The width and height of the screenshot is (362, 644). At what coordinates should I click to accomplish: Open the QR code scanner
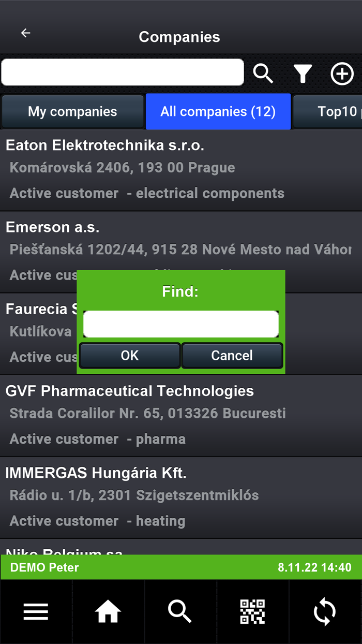point(252,611)
